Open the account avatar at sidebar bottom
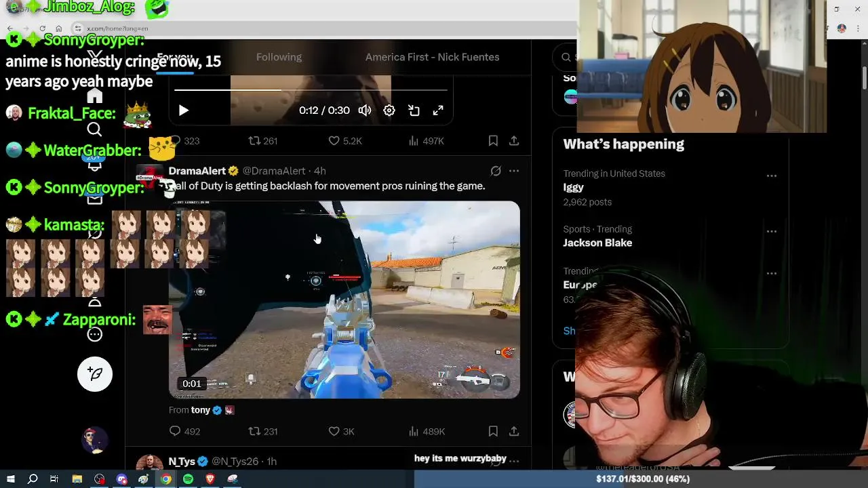The height and width of the screenshot is (488, 868). tap(95, 441)
